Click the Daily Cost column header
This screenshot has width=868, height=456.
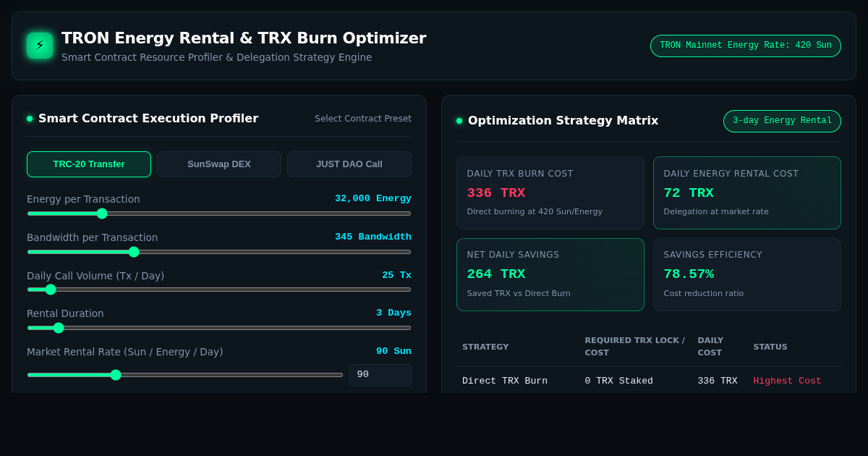coord(710,347)
